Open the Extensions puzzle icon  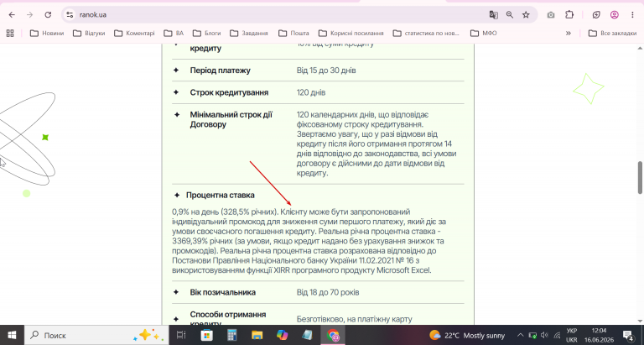pos(569,15)
